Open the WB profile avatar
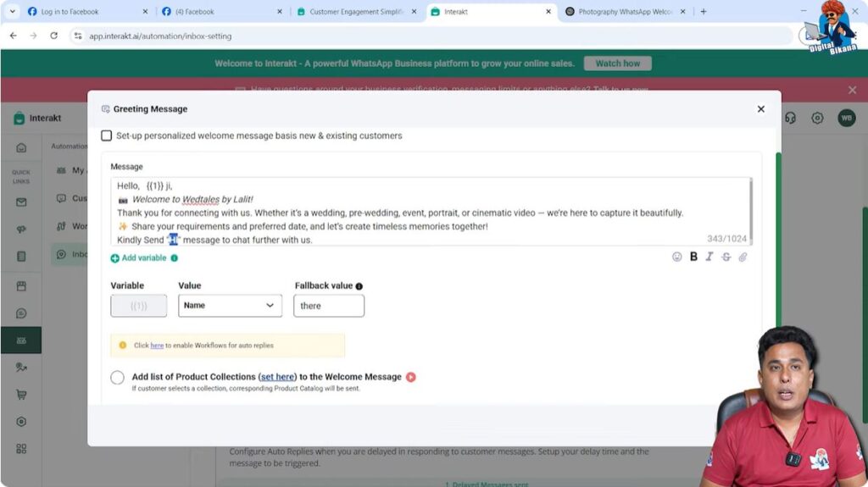 [x=847, y=118]
